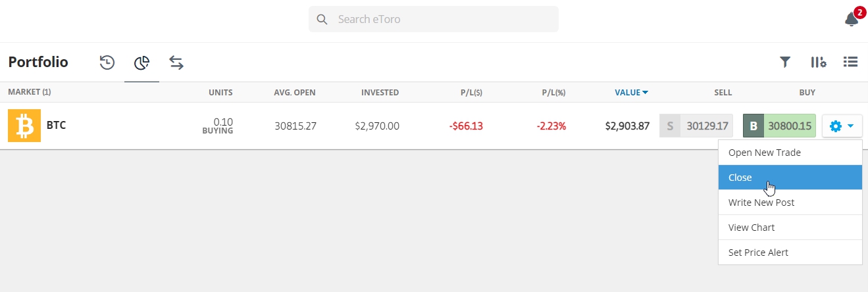
Task: Choose Open New Trade menu entry
Action: click(790, 153)
